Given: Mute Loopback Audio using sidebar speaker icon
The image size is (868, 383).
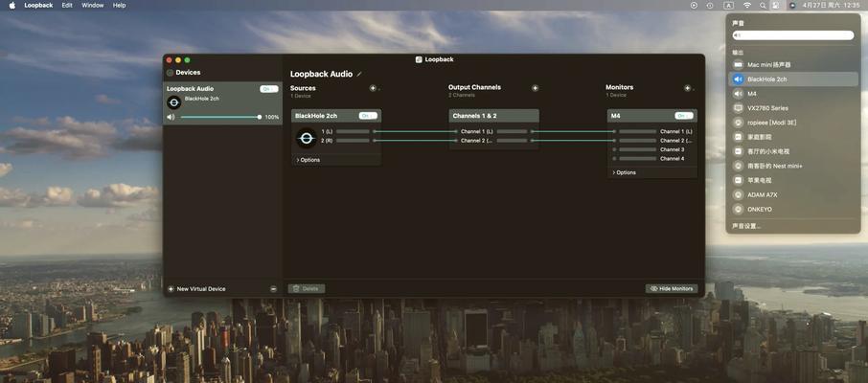Looking at the screenshot, I should click(171, 117).
